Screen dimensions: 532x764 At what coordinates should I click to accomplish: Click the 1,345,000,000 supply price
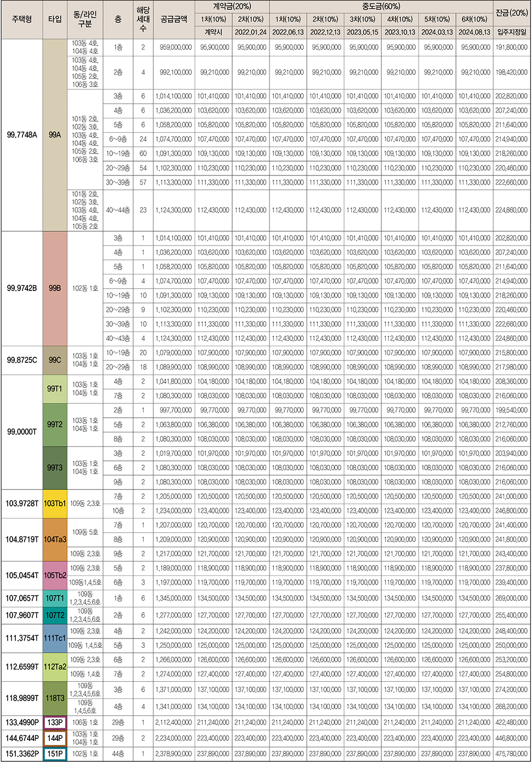coord(174,598)
